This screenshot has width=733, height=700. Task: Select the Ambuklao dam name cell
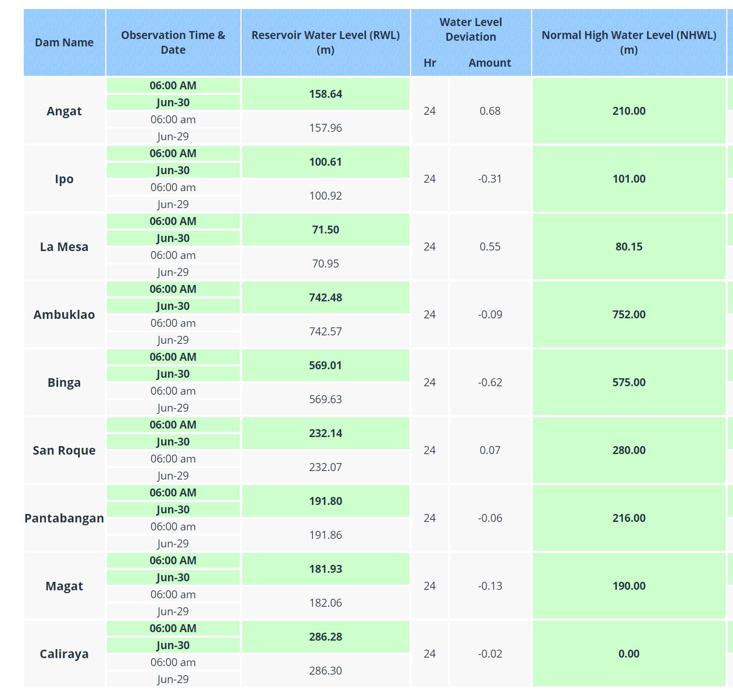pos(64,314)
